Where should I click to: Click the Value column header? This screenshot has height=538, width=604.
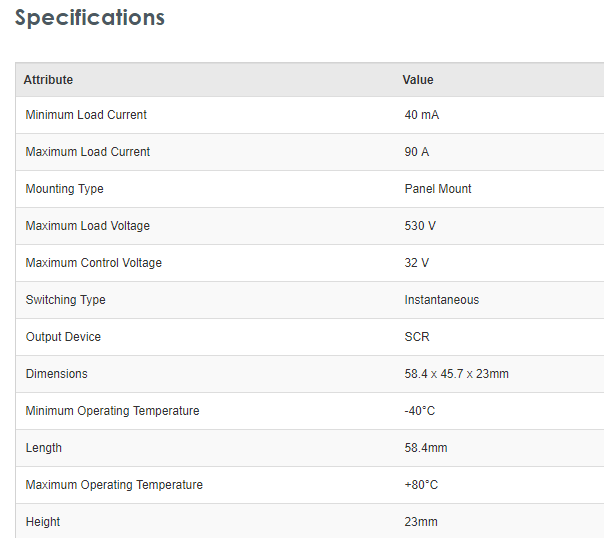(x=418, y=80)
